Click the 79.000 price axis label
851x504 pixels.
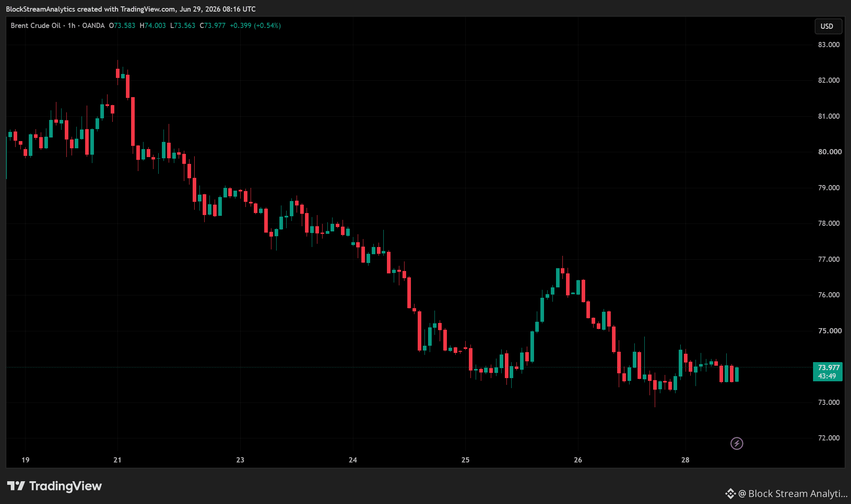pos(829,188)
